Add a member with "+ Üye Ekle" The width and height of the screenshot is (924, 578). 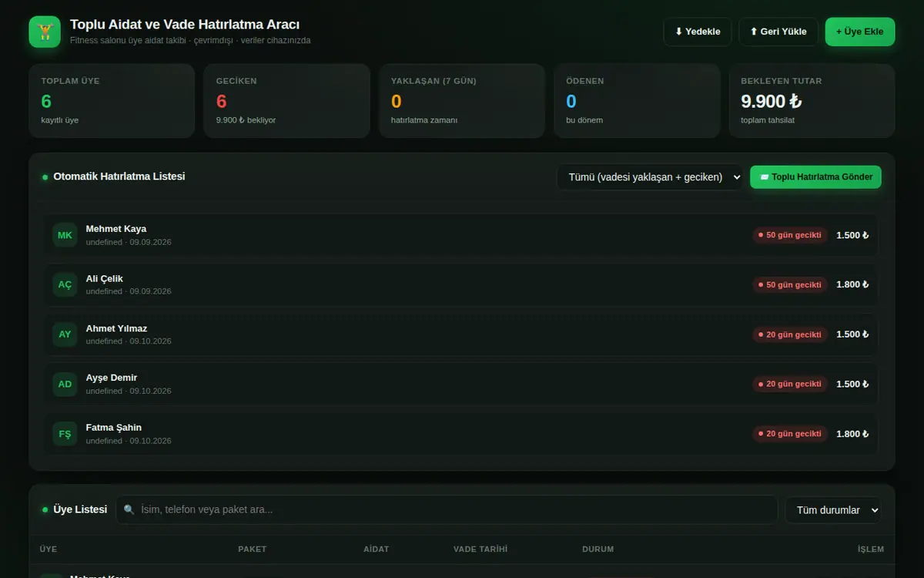(x=860, y=32)
